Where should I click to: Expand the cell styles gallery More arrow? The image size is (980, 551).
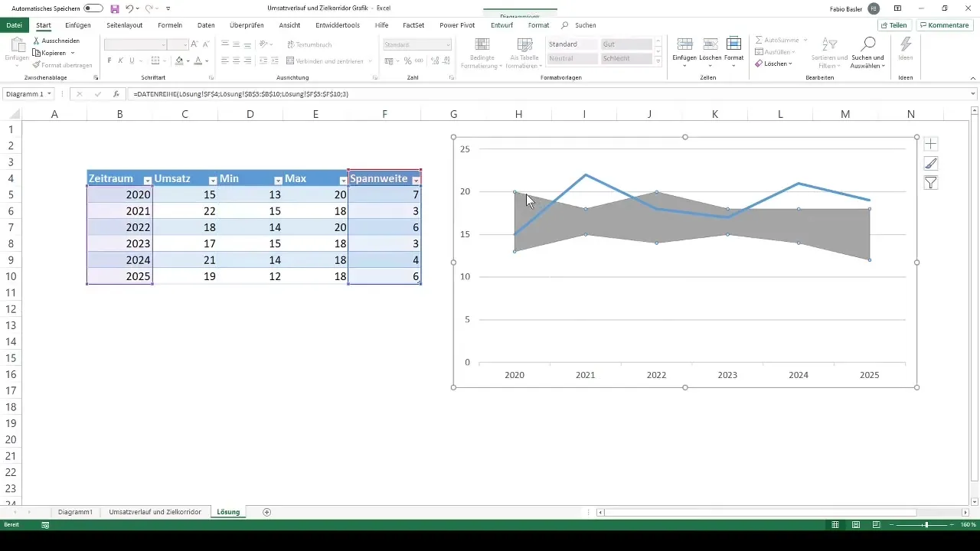[x=658, y=62]
